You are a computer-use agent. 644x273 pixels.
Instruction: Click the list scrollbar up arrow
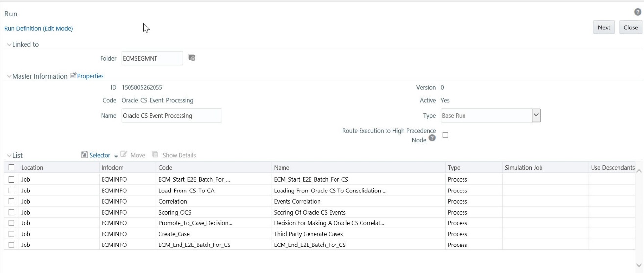638,171
